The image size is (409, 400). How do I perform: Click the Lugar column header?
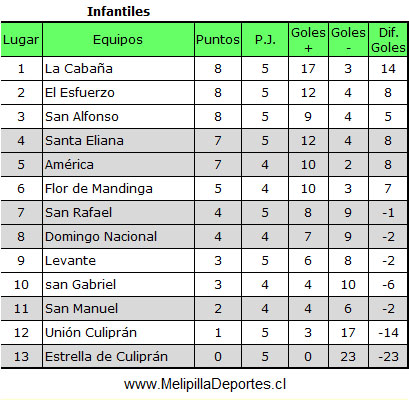coord(21,40)
